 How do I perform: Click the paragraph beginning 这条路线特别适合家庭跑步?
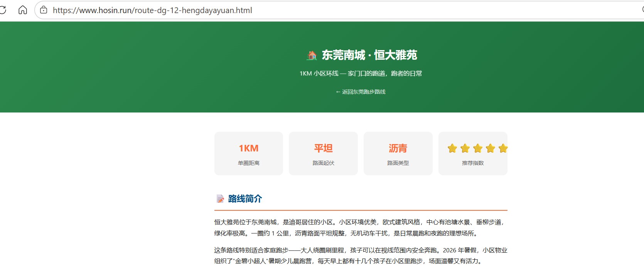[361, 255]
